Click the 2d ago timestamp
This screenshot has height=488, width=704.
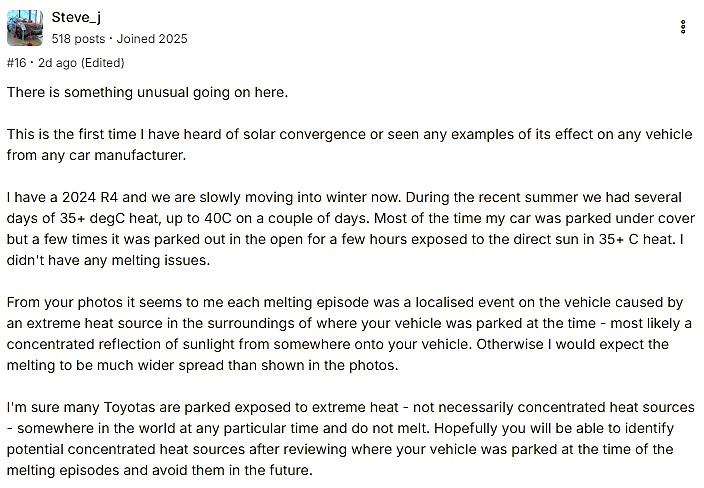click(x=54, y=62)
